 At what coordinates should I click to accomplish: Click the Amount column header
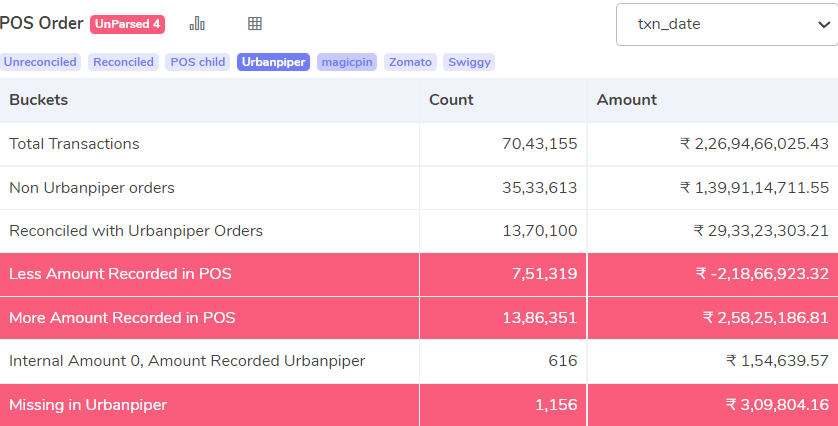tap(626, 100)
